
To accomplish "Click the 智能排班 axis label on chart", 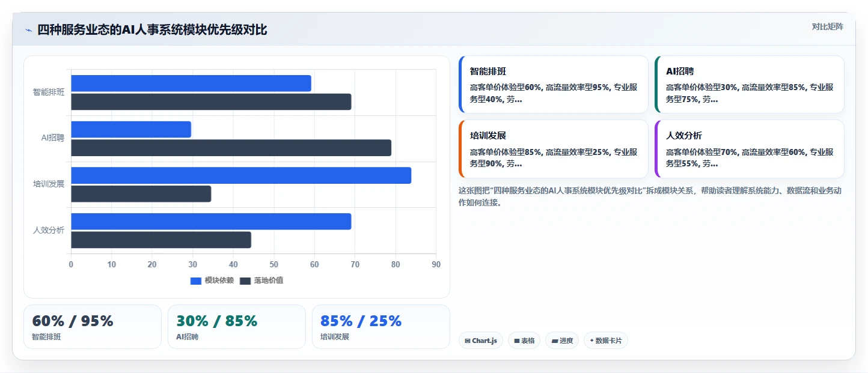I will tap(49, 92).
